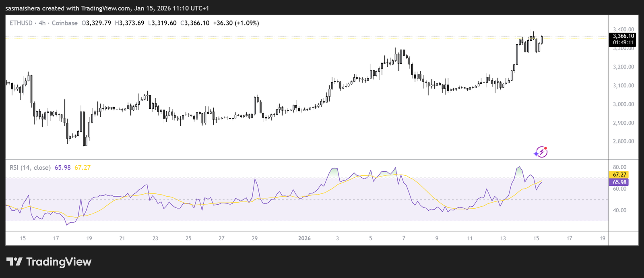
Task: Click the 2,800.00 price axis label
Action: coord(623,141)
